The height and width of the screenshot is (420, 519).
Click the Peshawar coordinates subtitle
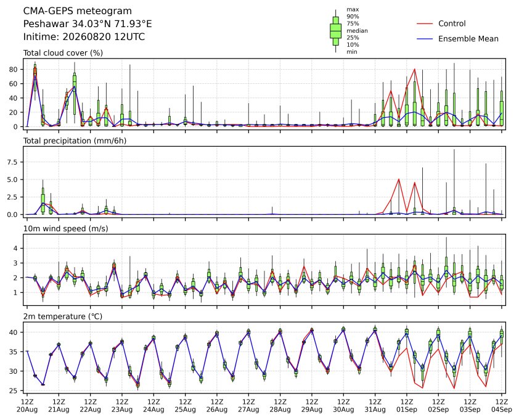pos(88,24)
